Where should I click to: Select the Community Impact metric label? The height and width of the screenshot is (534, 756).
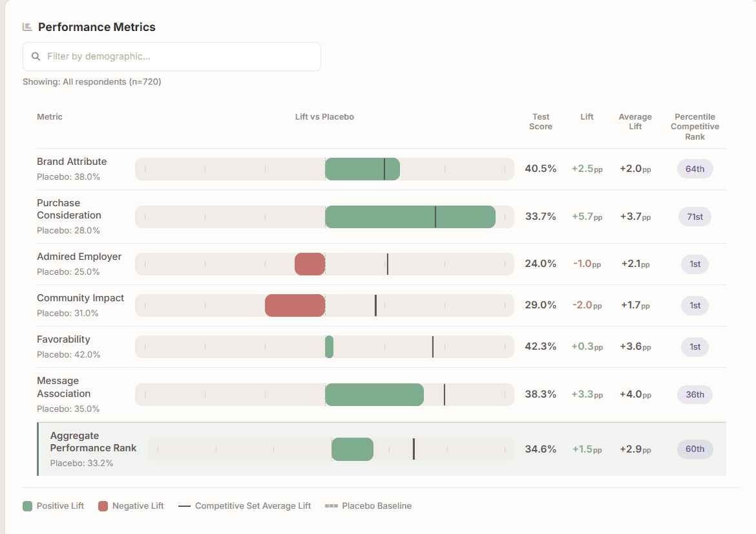point(81,298)
